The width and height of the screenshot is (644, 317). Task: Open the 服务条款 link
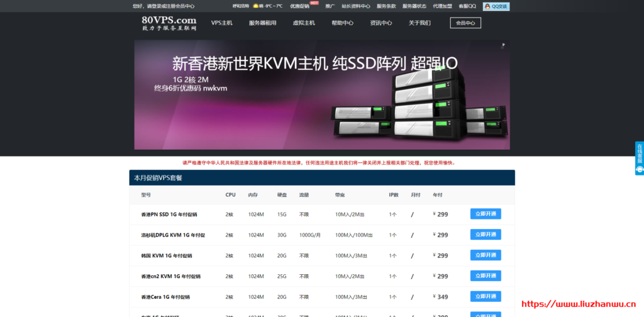(387, 6)
